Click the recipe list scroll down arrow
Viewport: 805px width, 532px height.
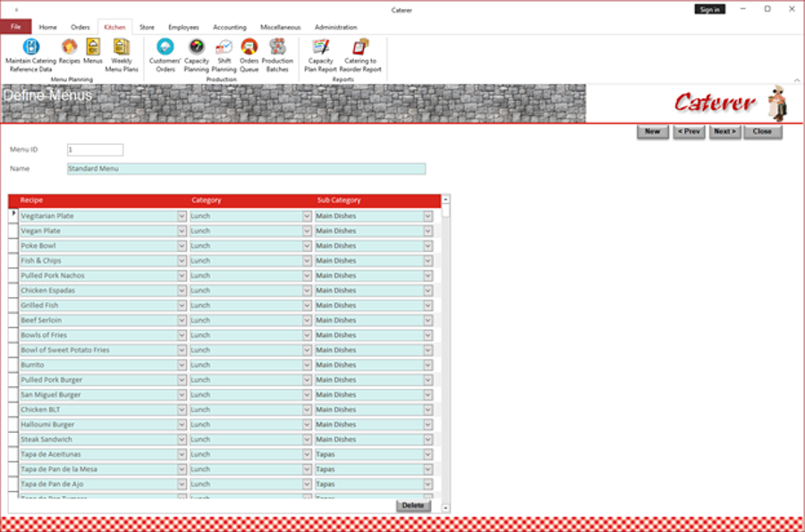(x=445, y=508)
